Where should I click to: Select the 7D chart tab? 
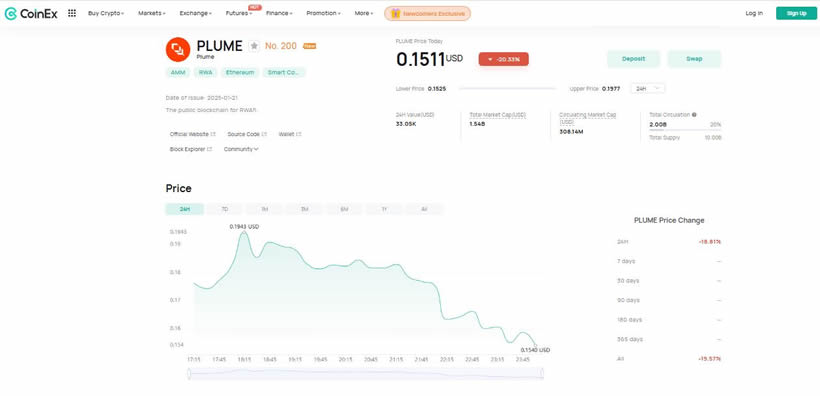coord(224,209)
